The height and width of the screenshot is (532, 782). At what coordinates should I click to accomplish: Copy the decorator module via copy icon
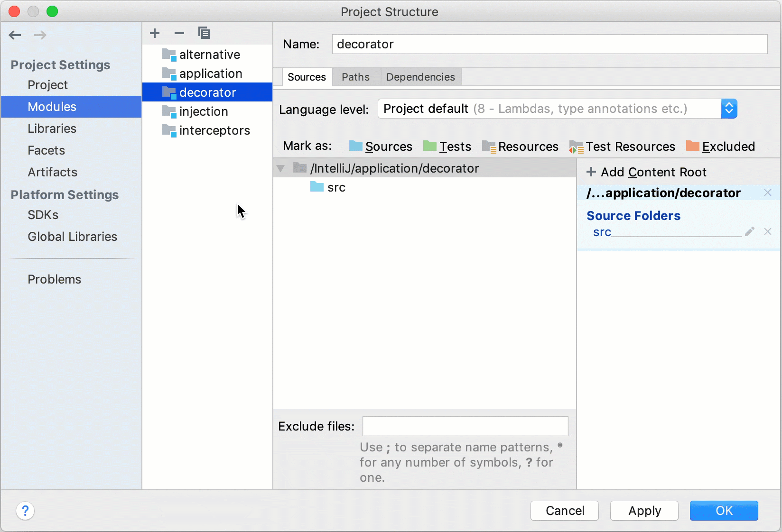[x=204, y=33]
